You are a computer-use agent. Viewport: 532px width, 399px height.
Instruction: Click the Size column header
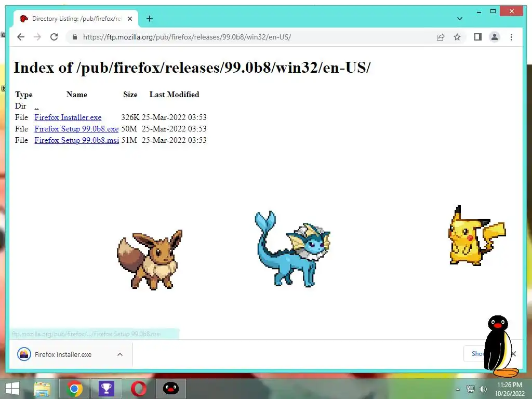tap(130, 95)
